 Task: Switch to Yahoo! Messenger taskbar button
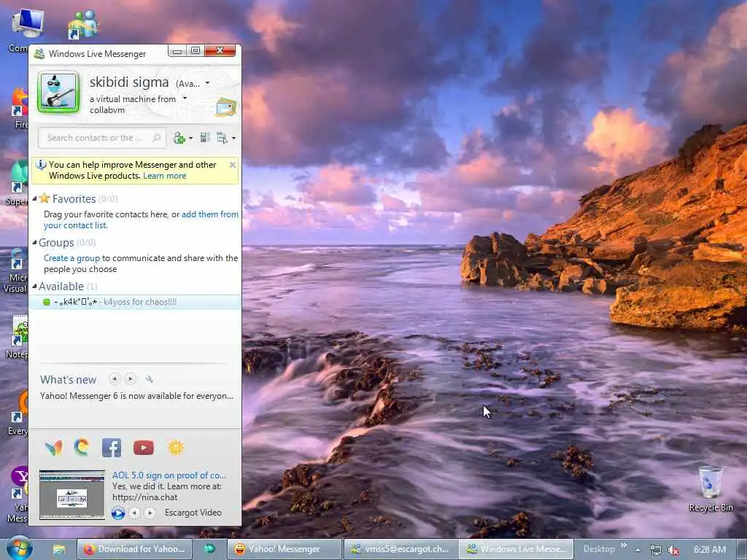point(285,549)
